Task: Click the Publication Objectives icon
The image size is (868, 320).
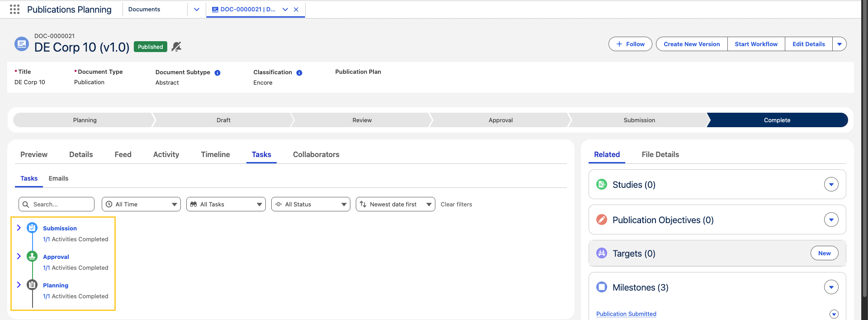Action: click(602, 220)
